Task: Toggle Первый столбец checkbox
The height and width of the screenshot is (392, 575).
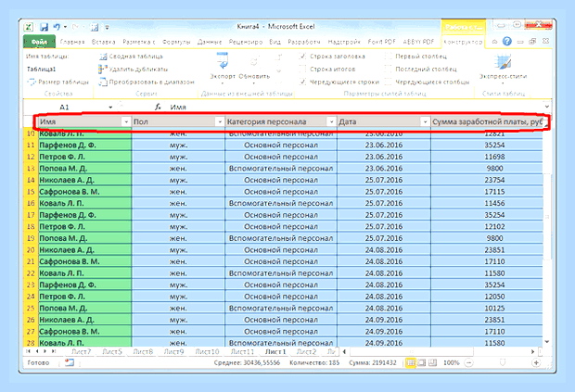Action: click(x=388, y=57)
